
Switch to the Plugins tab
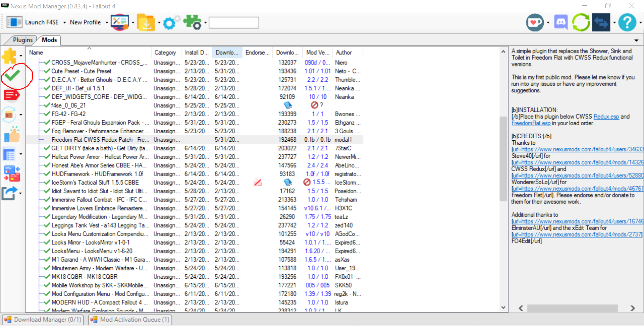[x=22, y=40]
